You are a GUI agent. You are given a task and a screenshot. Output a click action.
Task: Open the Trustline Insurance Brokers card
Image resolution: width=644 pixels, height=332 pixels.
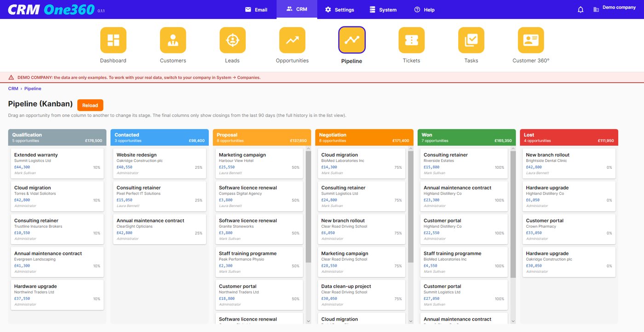57,229
